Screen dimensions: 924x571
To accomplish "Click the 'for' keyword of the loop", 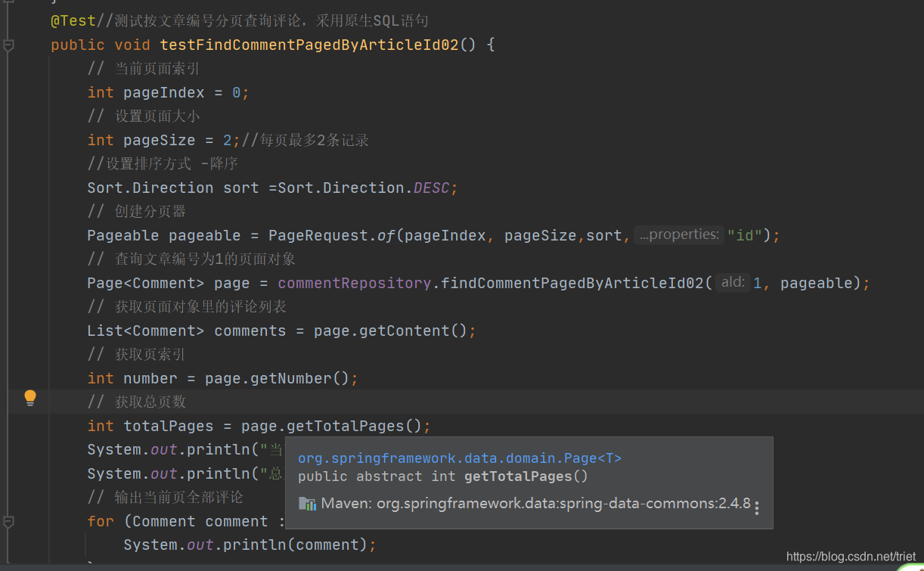I will click(101, 521).
